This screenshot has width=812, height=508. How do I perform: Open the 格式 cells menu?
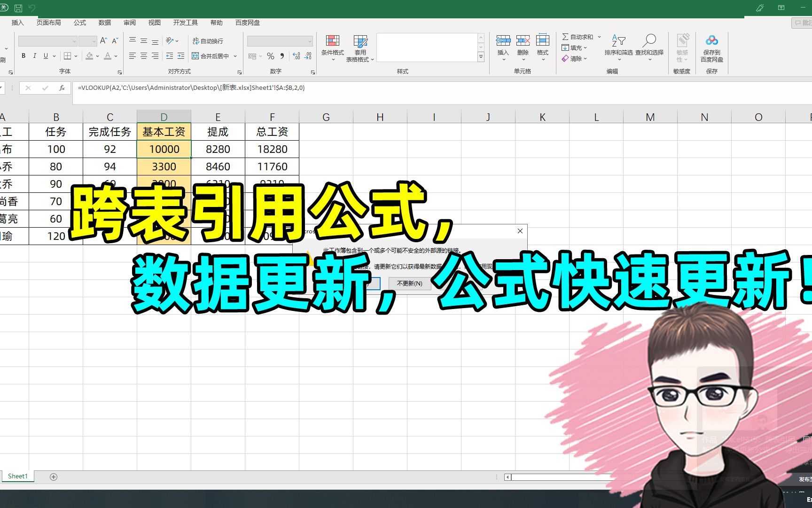[543, 48]
